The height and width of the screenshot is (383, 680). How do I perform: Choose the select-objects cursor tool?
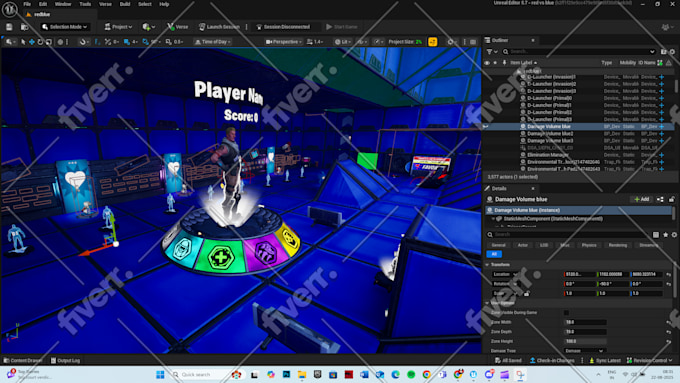23,42
